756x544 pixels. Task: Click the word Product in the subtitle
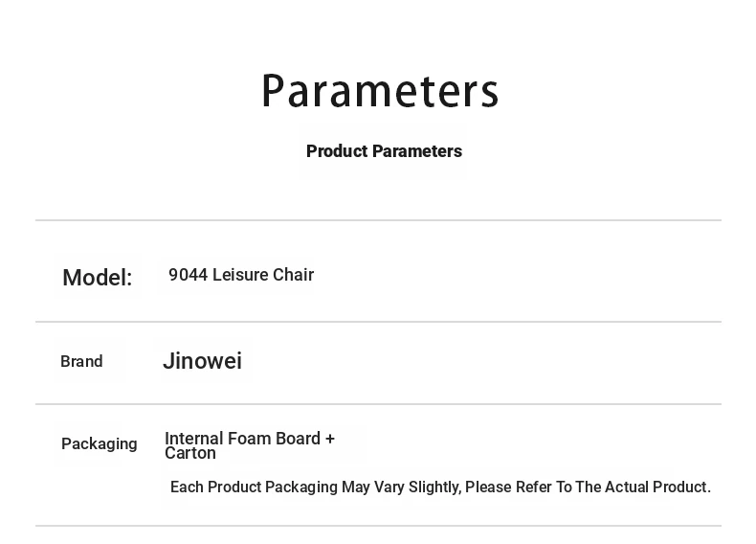pyautogui.click(x=337, y=151)
